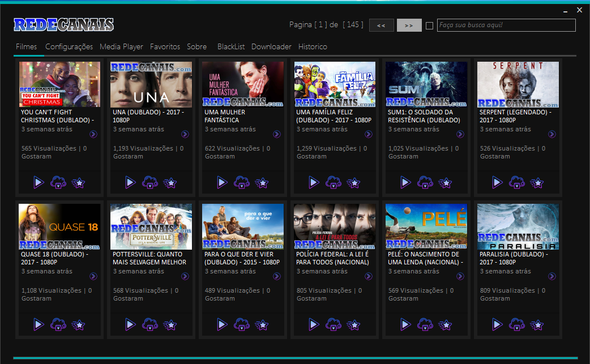Add You Can't Fight Christmas to favorites

tap(78, 183)
